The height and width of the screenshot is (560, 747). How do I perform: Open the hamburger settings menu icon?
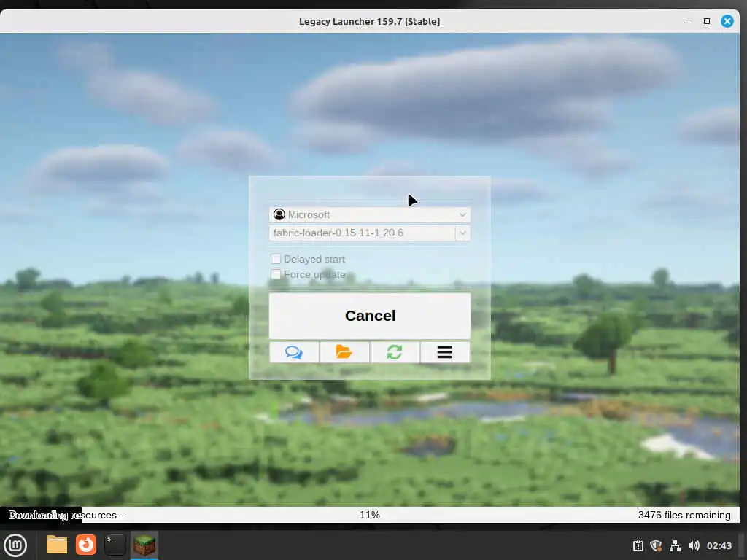coord(445,352)
